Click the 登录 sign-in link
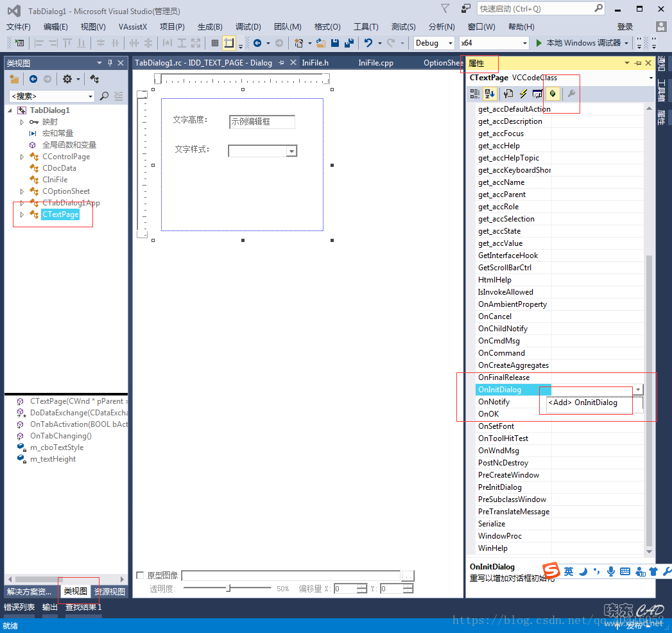 (x=625, y=26)
